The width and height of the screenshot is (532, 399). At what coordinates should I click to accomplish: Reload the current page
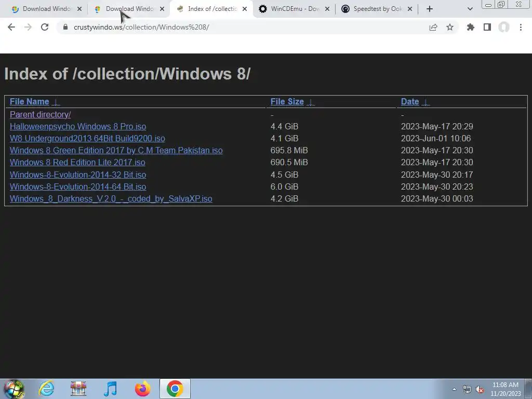[45, 27]
